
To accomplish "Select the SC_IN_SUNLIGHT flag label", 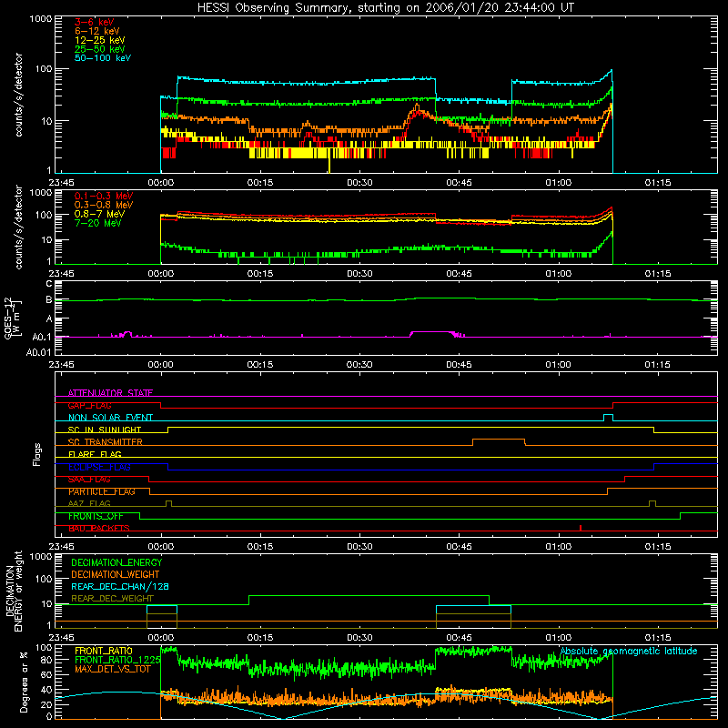I will 104,430.
